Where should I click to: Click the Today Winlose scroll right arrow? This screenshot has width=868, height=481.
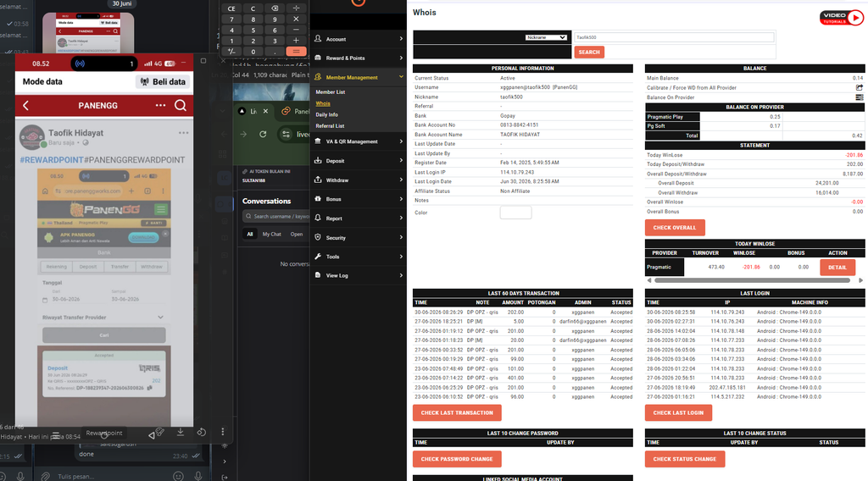coord(861,280)
